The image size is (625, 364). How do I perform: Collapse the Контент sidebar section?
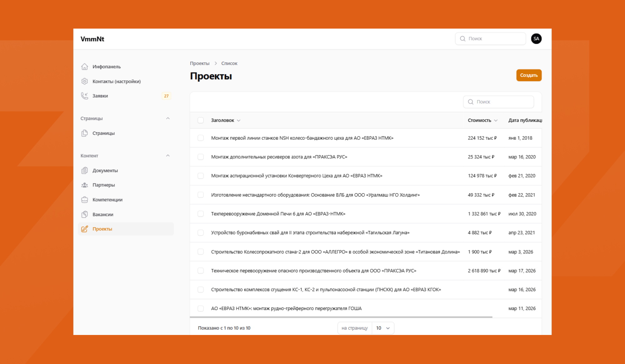[x=168, y=155]
